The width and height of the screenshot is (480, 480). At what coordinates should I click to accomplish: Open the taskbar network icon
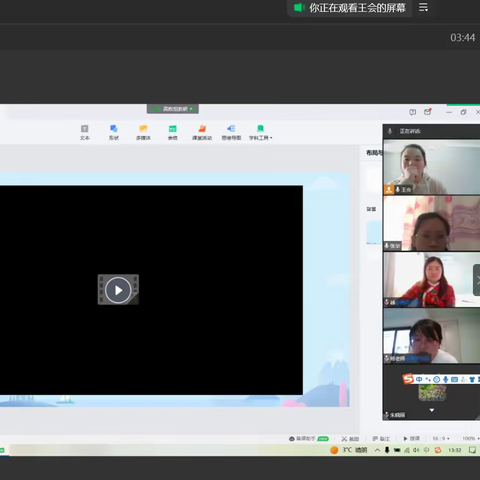click(x=407, y=450)
